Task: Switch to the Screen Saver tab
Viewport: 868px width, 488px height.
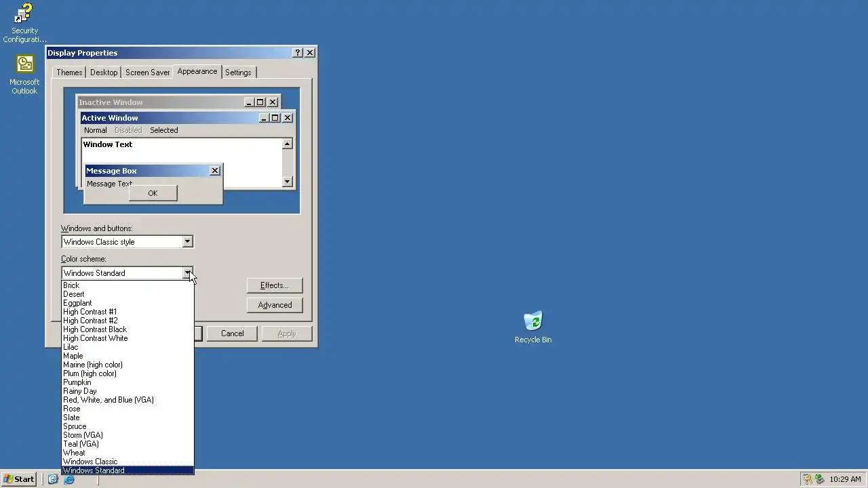Action: [x=147, y=73]
